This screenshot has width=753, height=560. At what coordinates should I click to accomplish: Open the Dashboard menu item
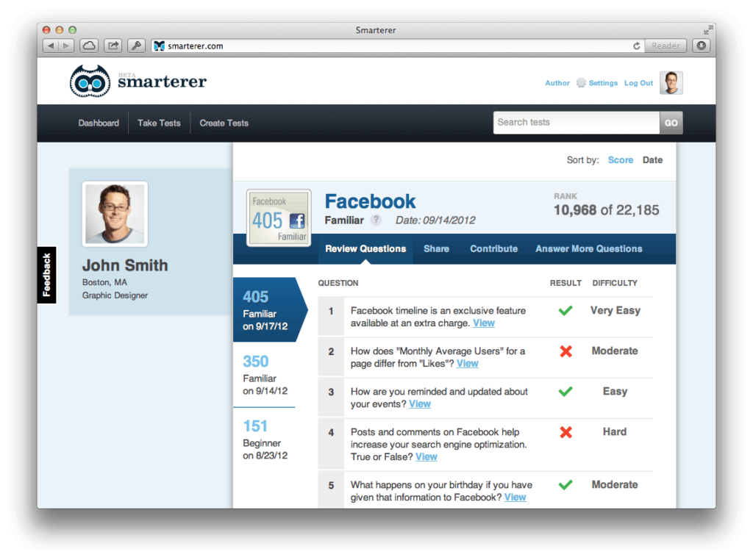tap(99, 123)
